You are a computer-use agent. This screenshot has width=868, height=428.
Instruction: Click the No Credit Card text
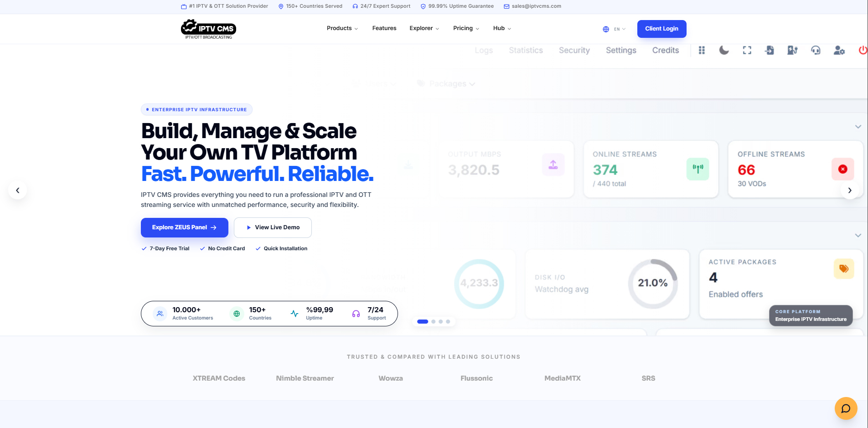point(227,248)
